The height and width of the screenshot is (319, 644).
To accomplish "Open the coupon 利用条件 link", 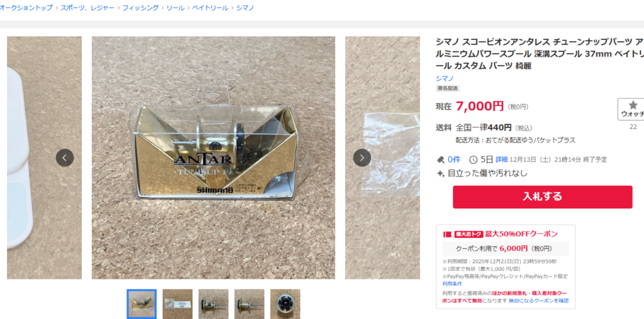I will click(x=452, y=284).
